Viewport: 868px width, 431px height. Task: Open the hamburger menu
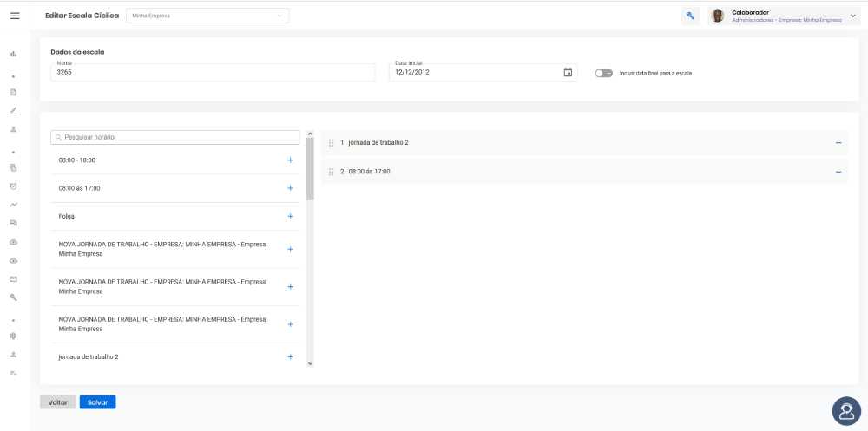[x=15, y=16]
